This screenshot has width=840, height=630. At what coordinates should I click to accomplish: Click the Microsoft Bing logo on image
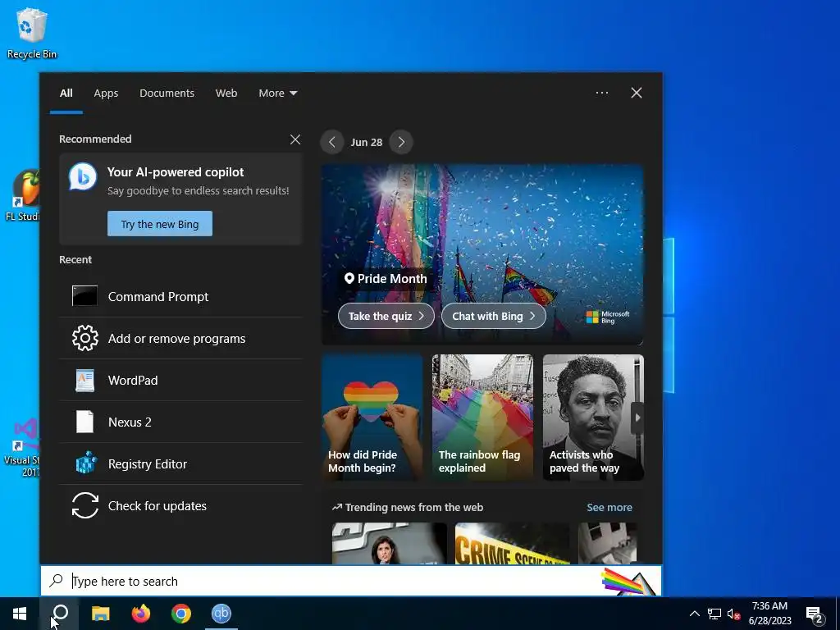[608, 317]
